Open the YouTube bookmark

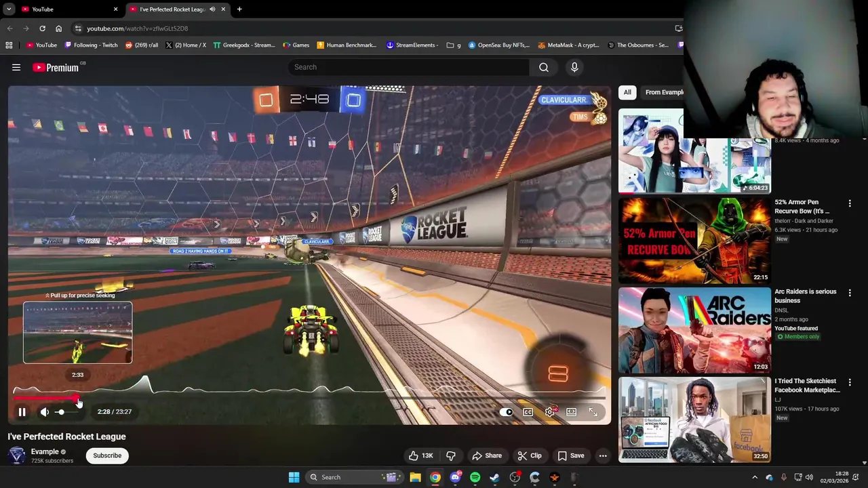(x=41, y=45)
